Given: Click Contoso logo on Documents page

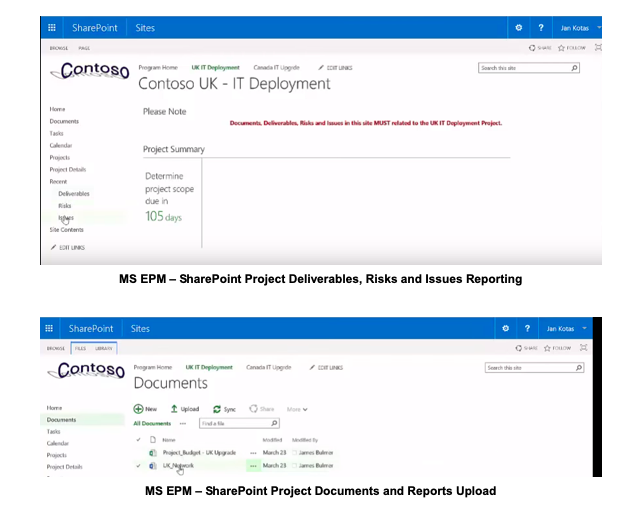Looking at the screenshot, I should (x=86, y=370).
